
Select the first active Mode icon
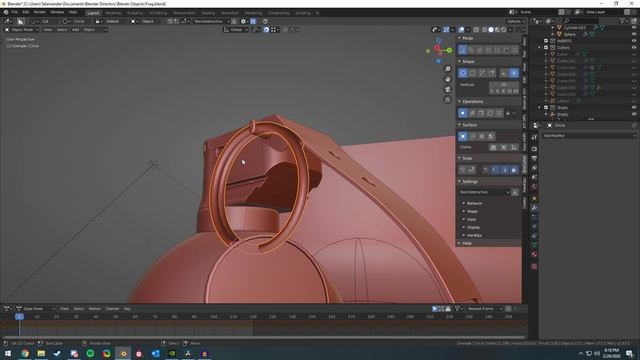click(463, 50)
